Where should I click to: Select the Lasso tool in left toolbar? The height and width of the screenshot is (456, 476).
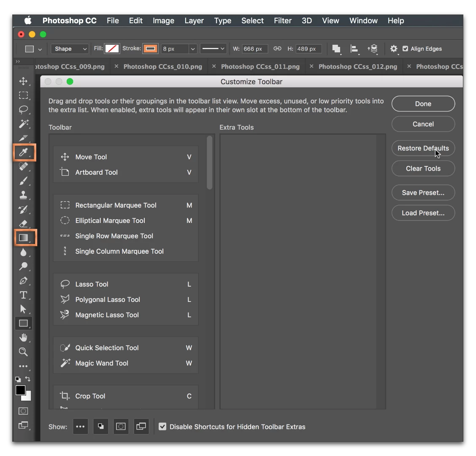coord(23,110)
